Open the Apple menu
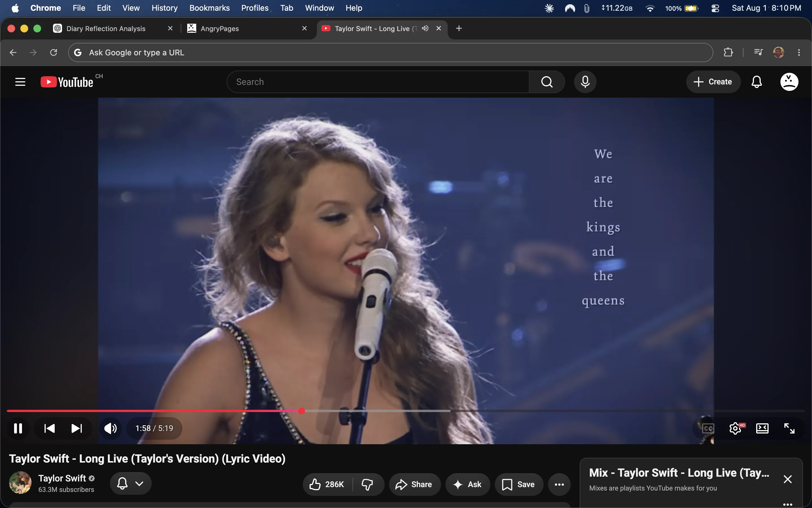 [x=15, y=8]
